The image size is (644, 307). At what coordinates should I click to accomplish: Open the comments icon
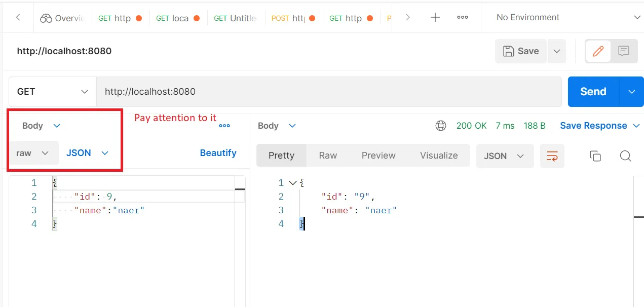pyautogui.click(x=624, y=51)
